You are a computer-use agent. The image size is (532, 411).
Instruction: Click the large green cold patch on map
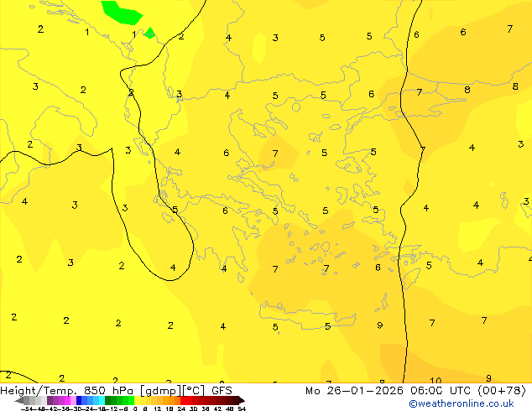(121, 13)
